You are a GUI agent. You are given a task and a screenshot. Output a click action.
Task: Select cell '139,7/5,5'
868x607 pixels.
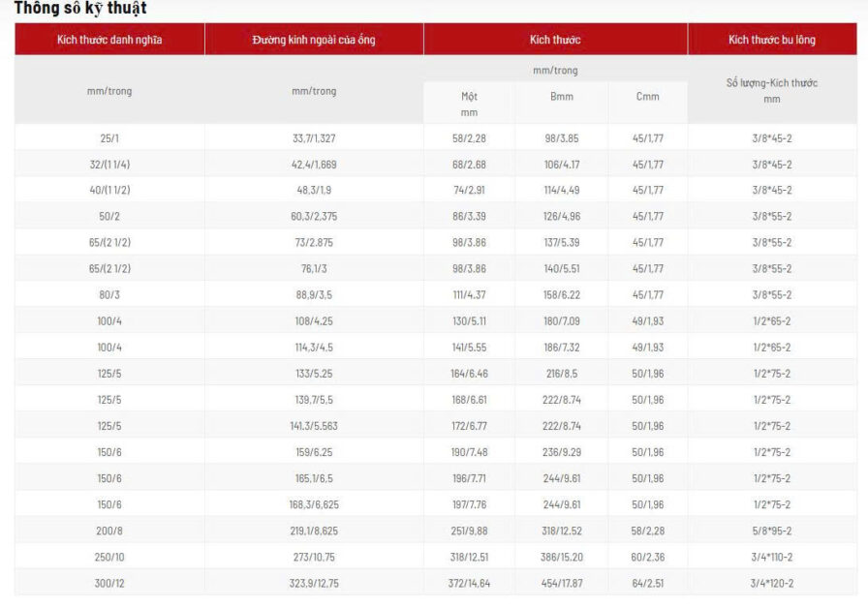314,400
